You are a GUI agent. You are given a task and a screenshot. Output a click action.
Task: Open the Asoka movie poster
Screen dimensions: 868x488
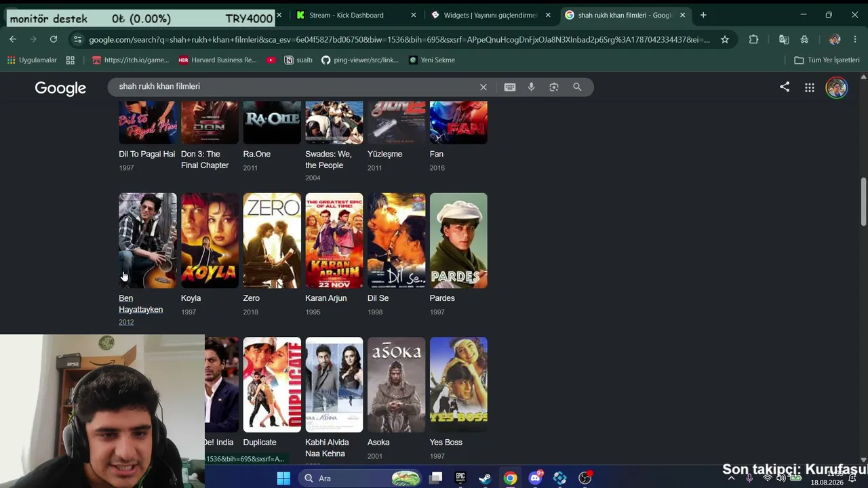click(x=397, y=385)
